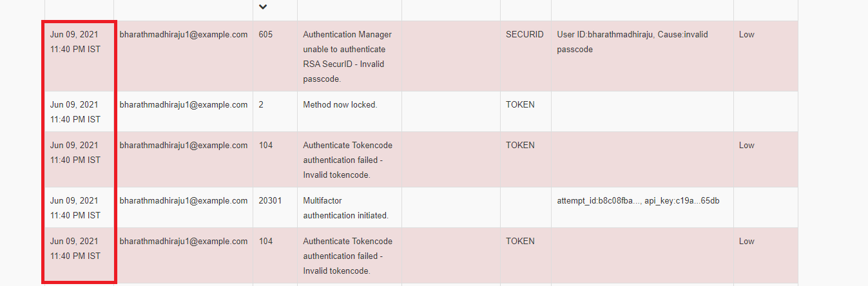
Task: Click the Low risk value in the SECURID row
Action: 747,35
